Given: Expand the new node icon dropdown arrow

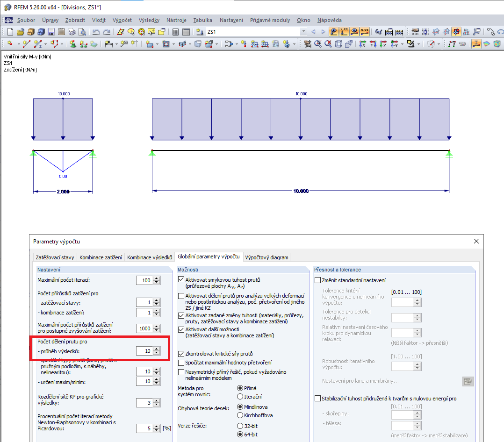Looking at the screenshot, I should (18, 44).
